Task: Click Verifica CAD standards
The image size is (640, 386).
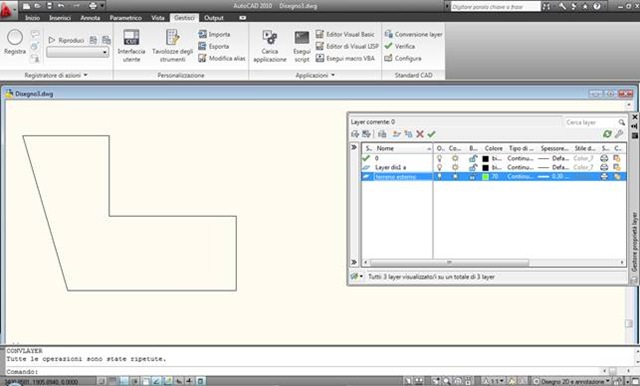Action: coord(400,46)
